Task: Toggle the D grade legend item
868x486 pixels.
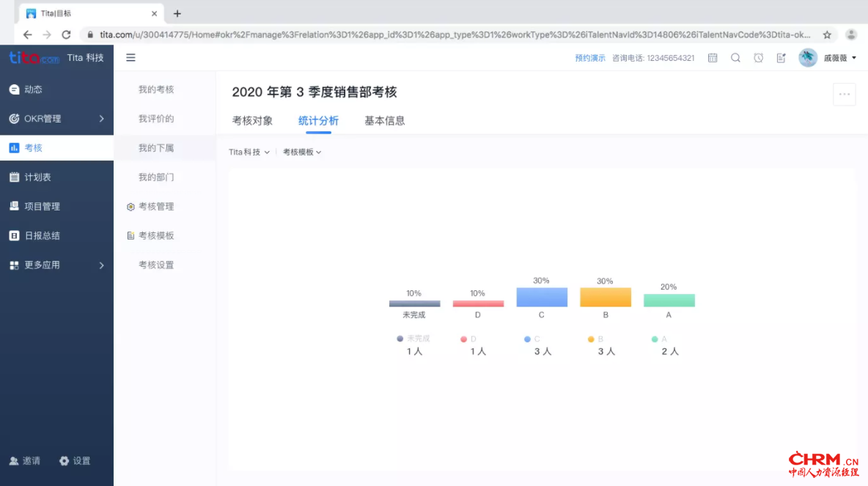Action: tap(469, 339)
